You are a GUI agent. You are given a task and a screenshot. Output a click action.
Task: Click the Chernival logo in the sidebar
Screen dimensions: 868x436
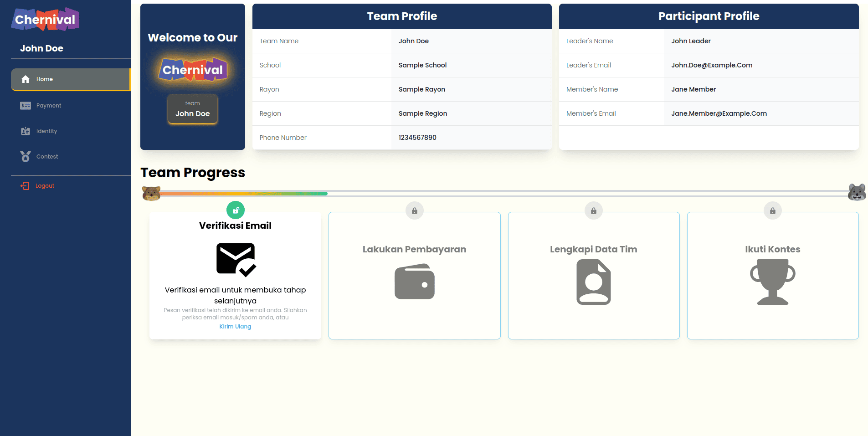pos(45,19)
